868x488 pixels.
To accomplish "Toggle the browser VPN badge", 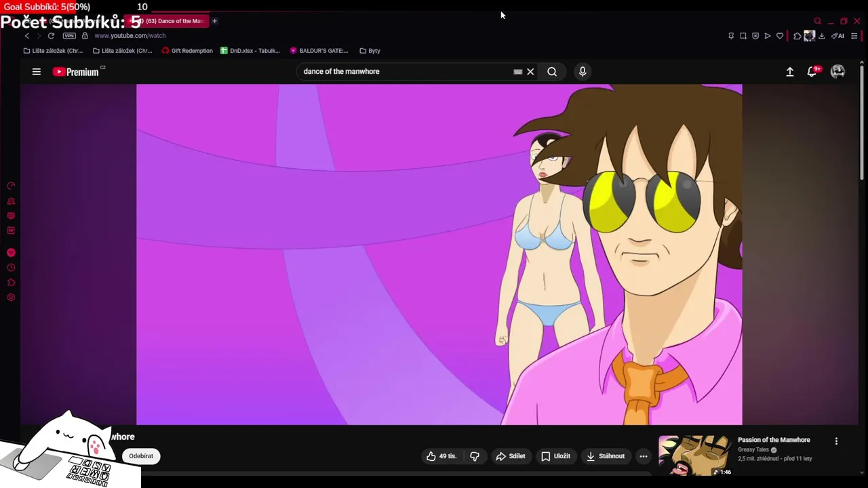I will pyautogui.click(x=69, y=35).
